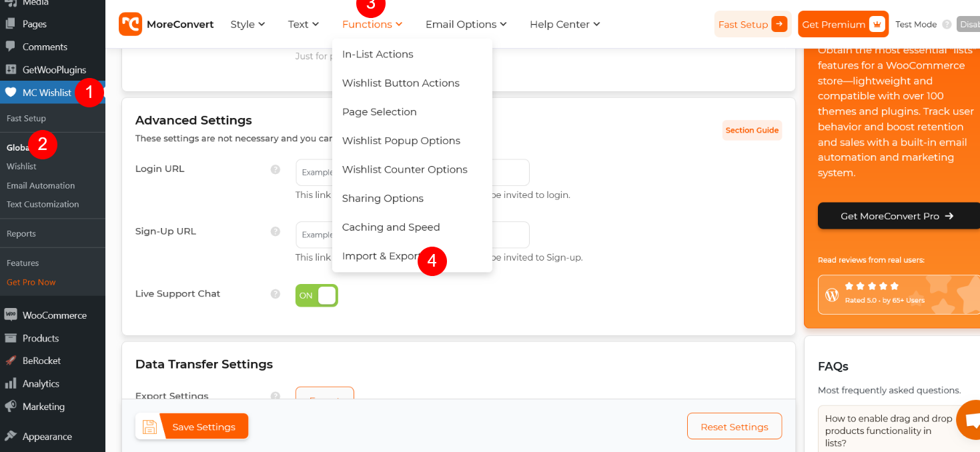Expand the Email Options dropdown
The height and width of the screenshot is (452, 980).
(466, 25)
